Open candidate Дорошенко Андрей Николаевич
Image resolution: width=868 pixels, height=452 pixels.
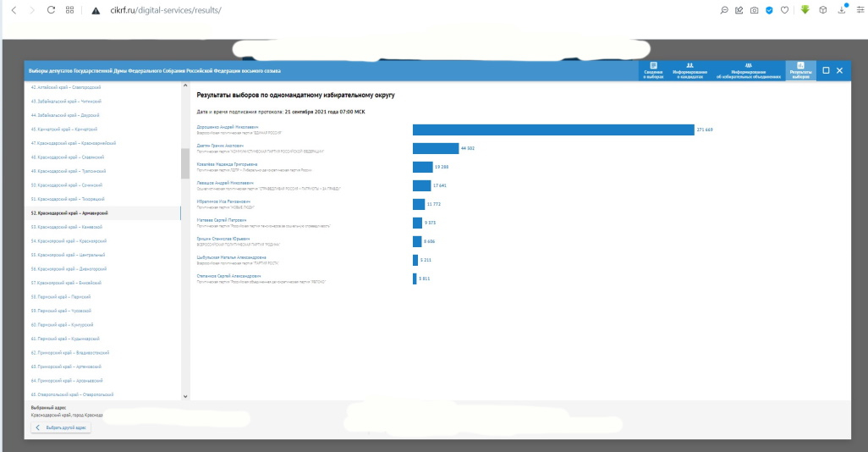[x=228, y=127]
